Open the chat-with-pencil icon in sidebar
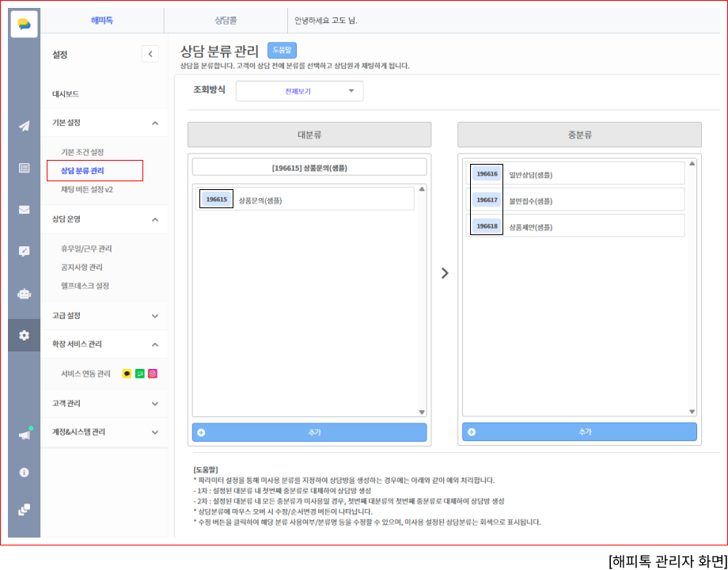728x570 pixels. (x=25, y=251)
